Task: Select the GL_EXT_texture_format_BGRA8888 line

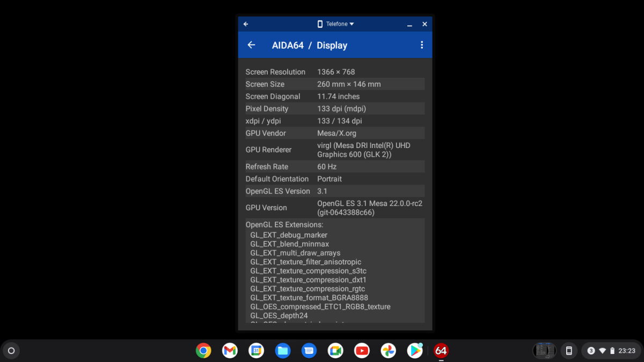Action: 309,298
